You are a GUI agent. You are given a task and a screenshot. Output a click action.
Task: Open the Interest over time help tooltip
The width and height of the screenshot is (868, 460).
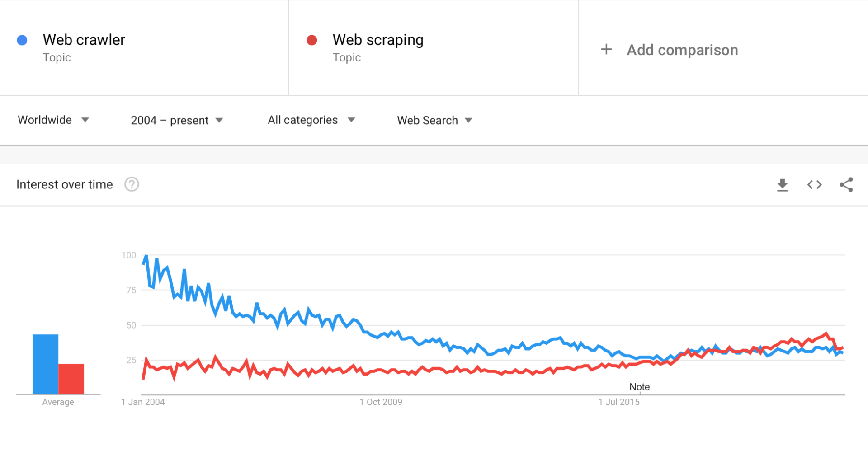131,184
